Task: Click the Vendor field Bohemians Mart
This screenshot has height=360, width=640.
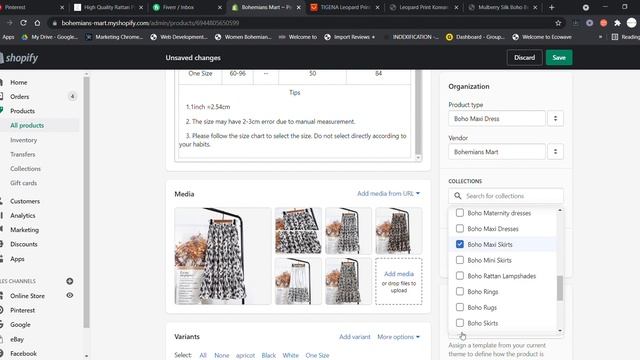Action: click(x=497, y=151)
